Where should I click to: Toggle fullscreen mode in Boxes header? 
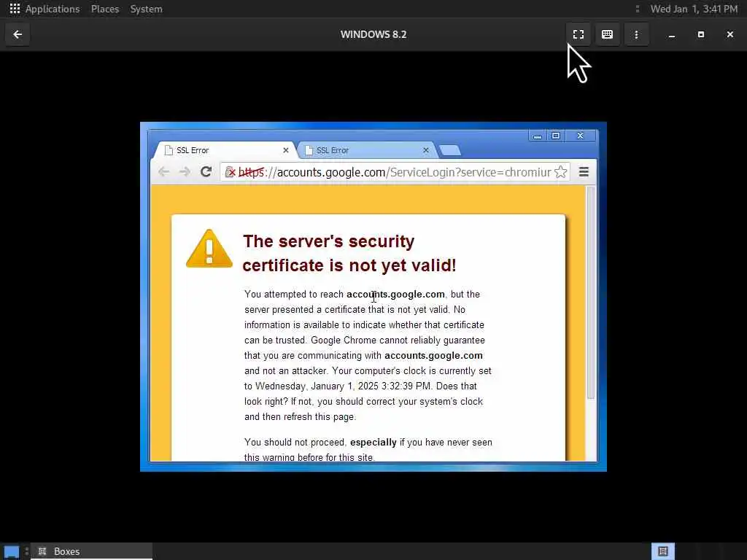tap(578, 34)
